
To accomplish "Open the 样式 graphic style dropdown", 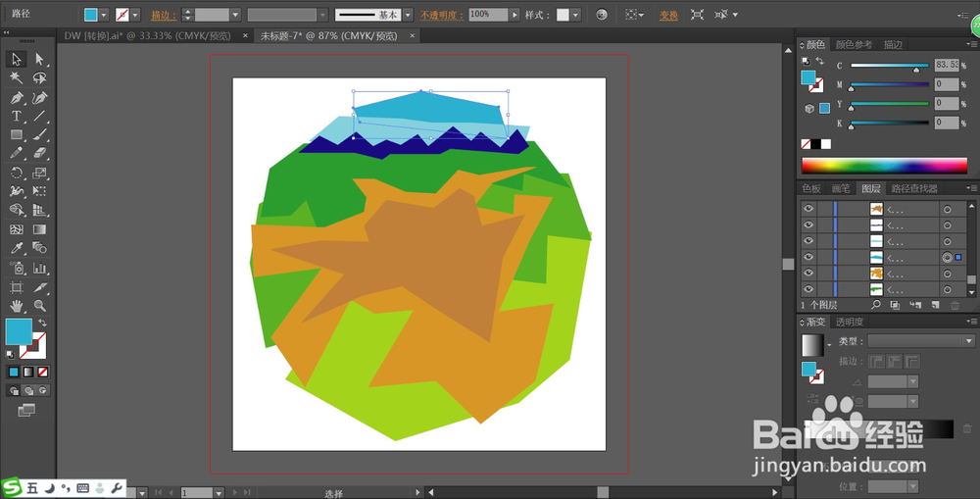I will click(x=575, y=15).
